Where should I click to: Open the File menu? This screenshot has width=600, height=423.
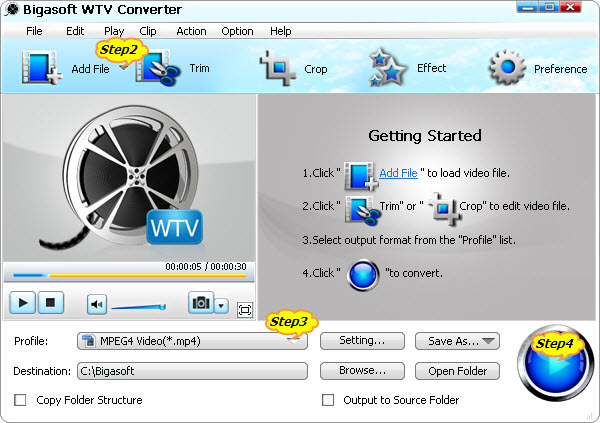pos(34,31)
